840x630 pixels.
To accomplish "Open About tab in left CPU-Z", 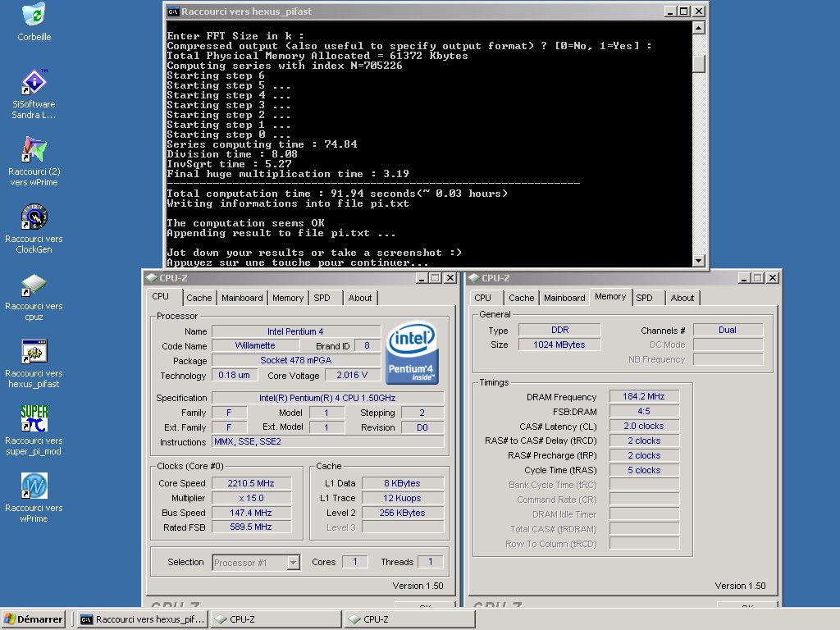I will [360, 298].
